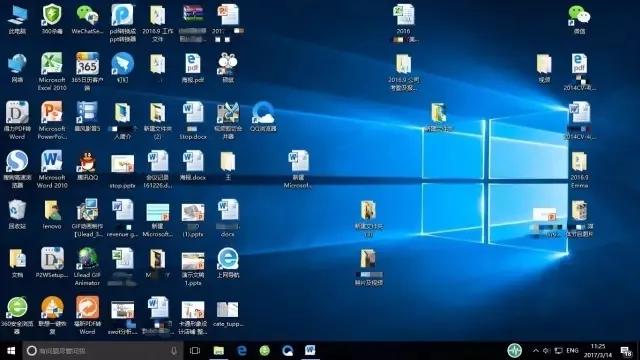Viewport: 640px width, 360px height.
Task: Select the Ulead GIF Animator shortcut
Action: coord(87,267)
